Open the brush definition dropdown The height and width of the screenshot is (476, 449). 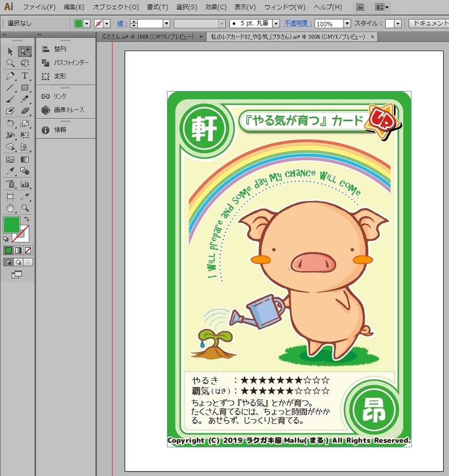point(276,23)
